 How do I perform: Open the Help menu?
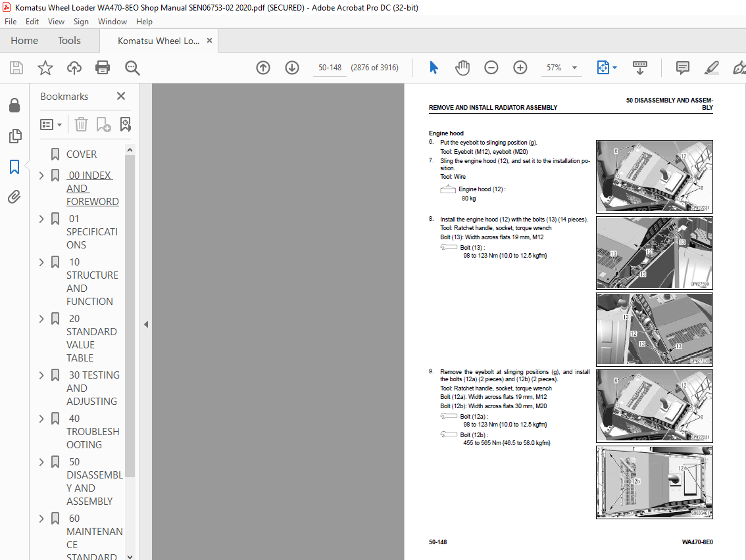(144, 22)
